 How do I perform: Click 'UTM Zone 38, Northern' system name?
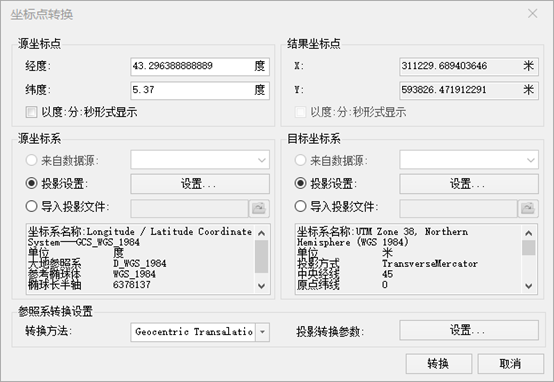tap(412, 232)
